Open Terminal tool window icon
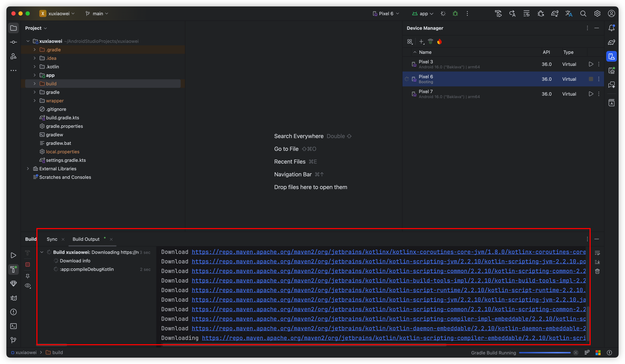Screen dimensions: 625x364 [13, 326]
